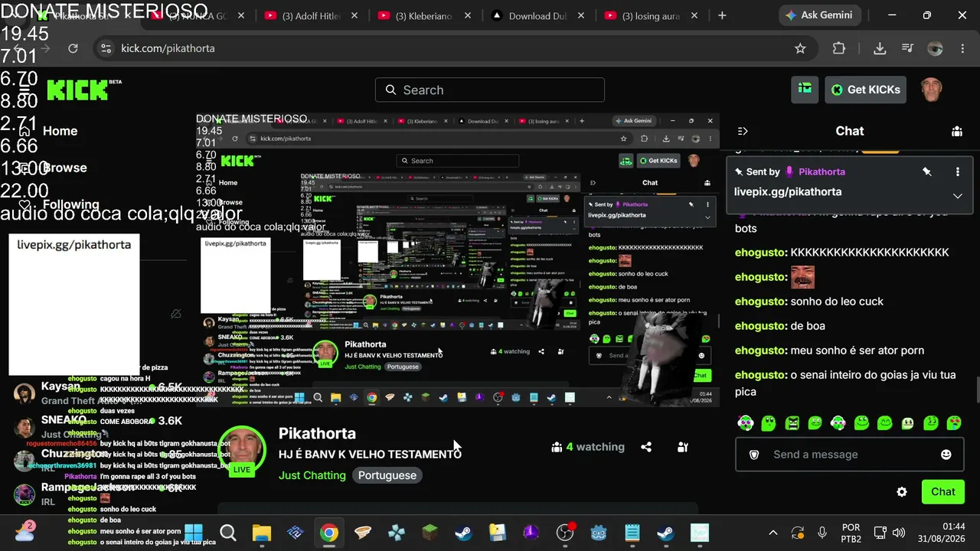This screenshot has height=551, width=980.
Task: Open Chrome three-dot menu
Action: click(x=963, y=48)
